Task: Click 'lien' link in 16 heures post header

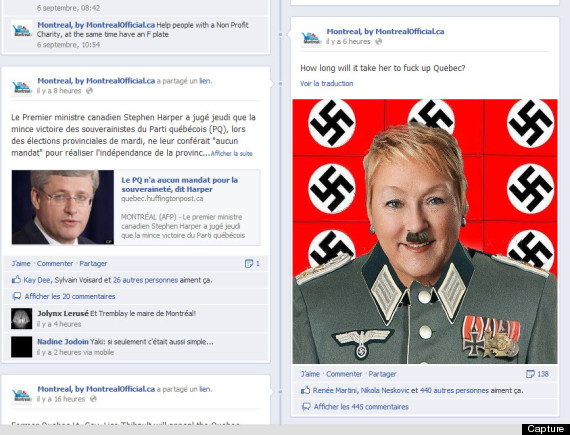Action: (x=205, y=389)
